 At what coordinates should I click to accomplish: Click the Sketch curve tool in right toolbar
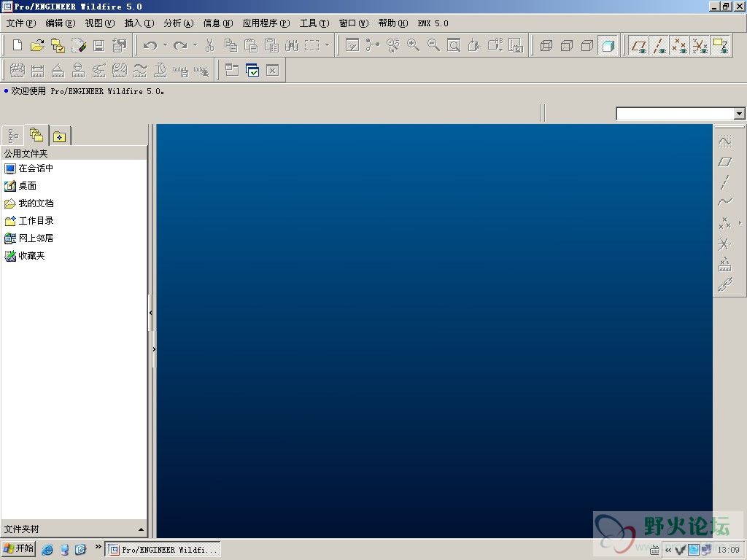[724, 141]
